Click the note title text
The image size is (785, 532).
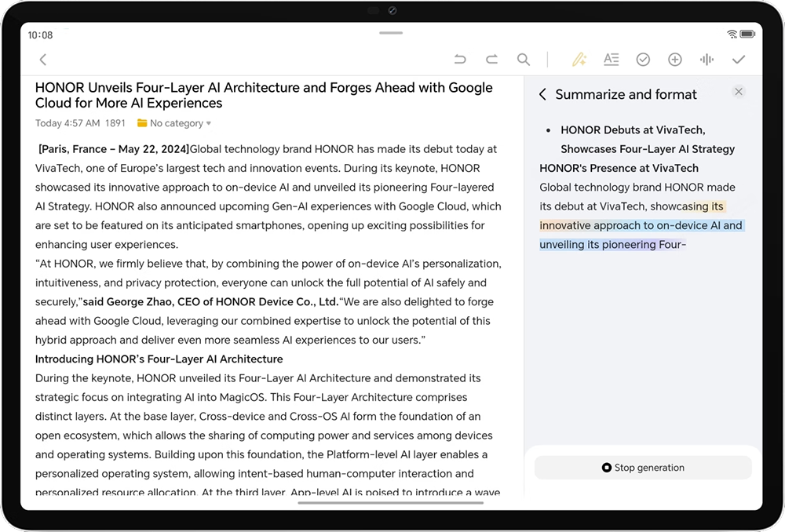coord(264,95)
